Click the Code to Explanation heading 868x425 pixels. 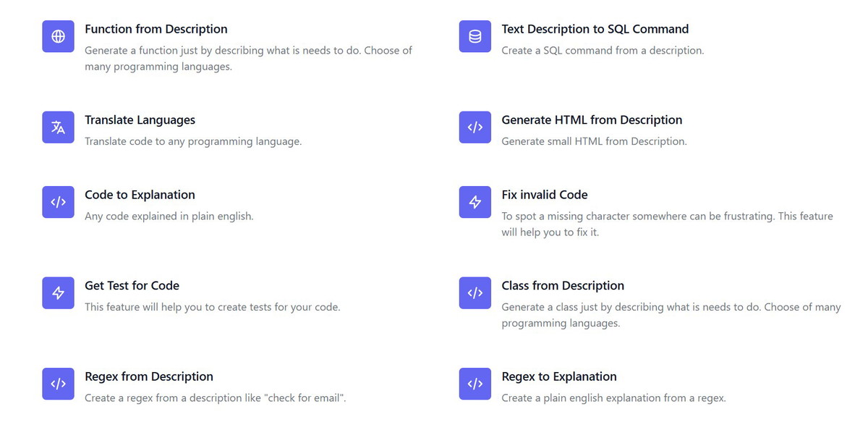point(140,195)
